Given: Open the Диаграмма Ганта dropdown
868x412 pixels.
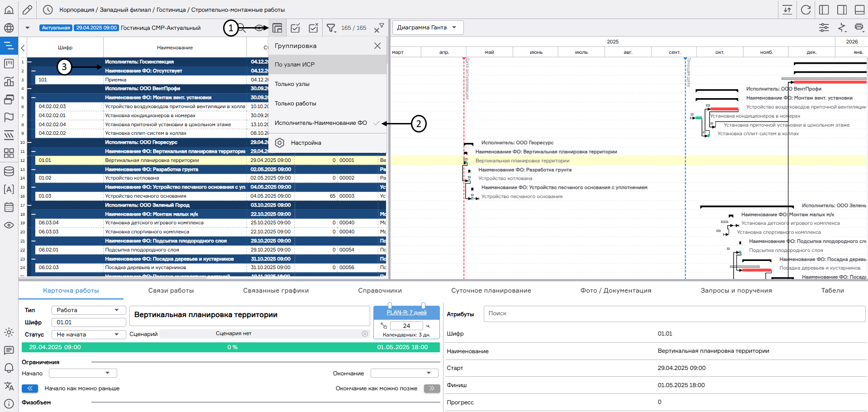Looking at the screenshot, I should [x=427, y=28].
